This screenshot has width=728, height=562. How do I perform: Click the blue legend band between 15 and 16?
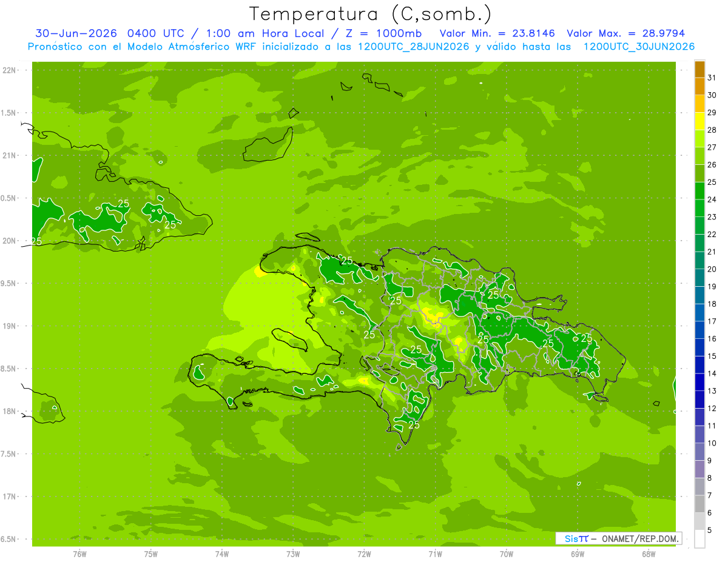(699, 347)
